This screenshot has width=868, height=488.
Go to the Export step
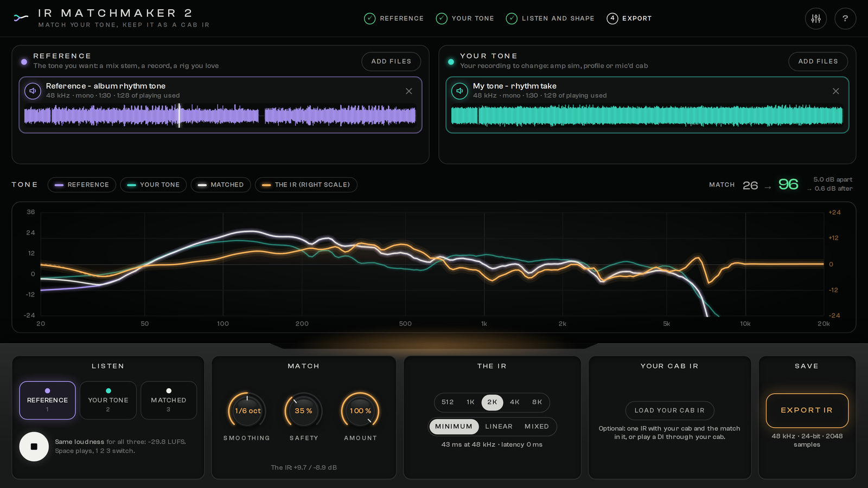pyautogui.click(x=629, y=18)
